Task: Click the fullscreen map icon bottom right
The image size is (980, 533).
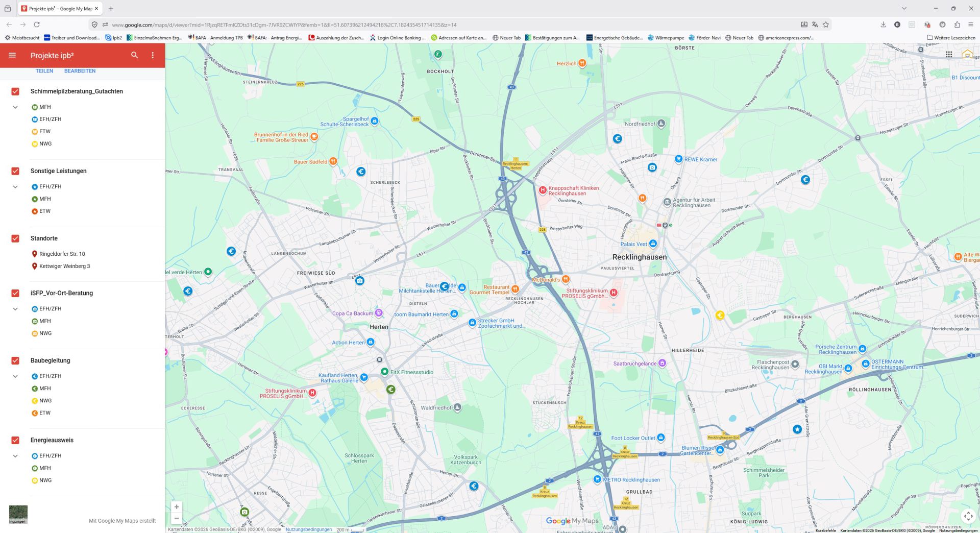Action: [968, 516]
